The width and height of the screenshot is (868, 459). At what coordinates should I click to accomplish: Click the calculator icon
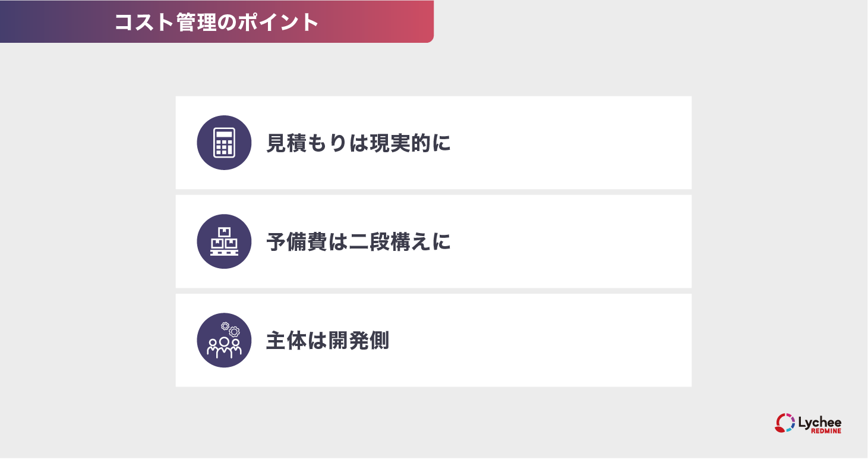coord(224,143)
